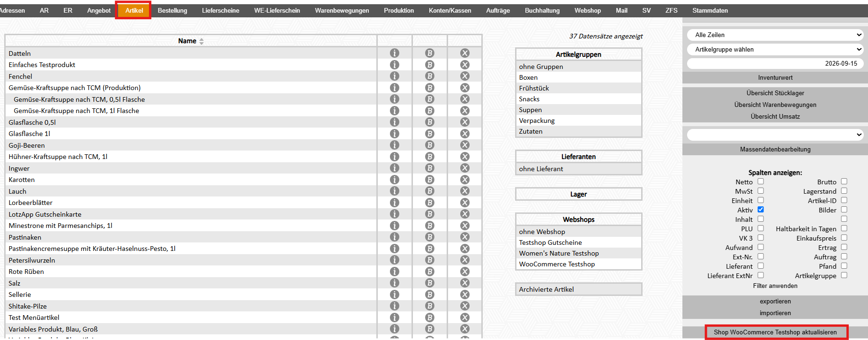Viewport: 868px width, 340px height.
Task: Click the X icon for Sellerie
Action: pos(465,295)
